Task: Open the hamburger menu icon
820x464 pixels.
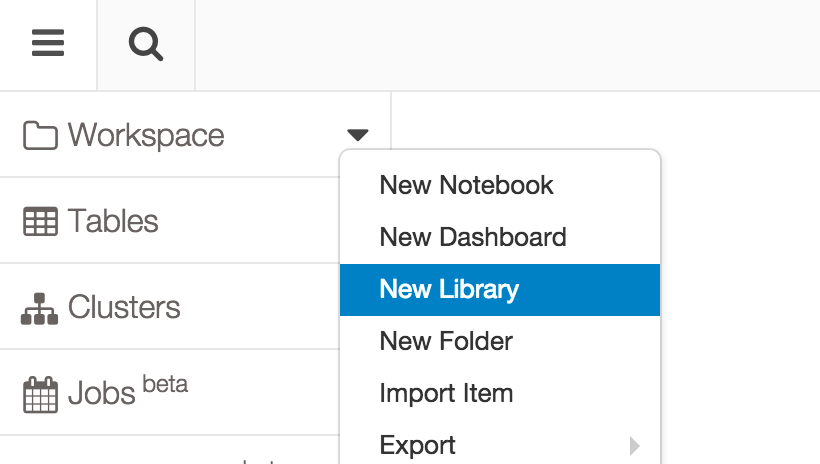Action: point(48,44)
